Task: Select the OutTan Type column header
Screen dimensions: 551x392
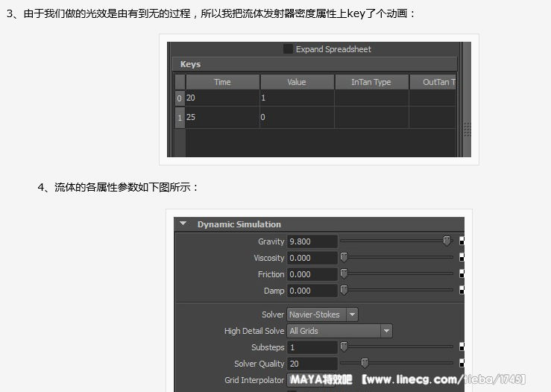Action: pyautogui.click(x=433, y=82)
